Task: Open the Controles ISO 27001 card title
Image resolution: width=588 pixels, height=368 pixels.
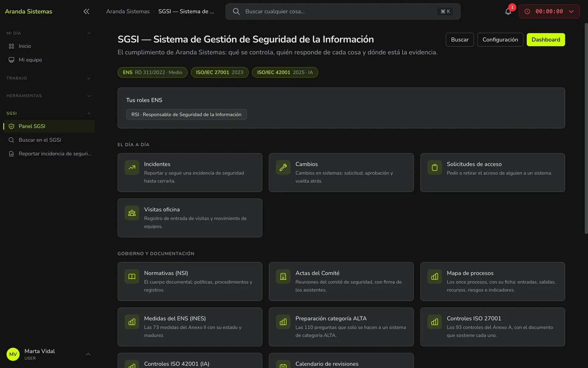Action: pos(474,318)
